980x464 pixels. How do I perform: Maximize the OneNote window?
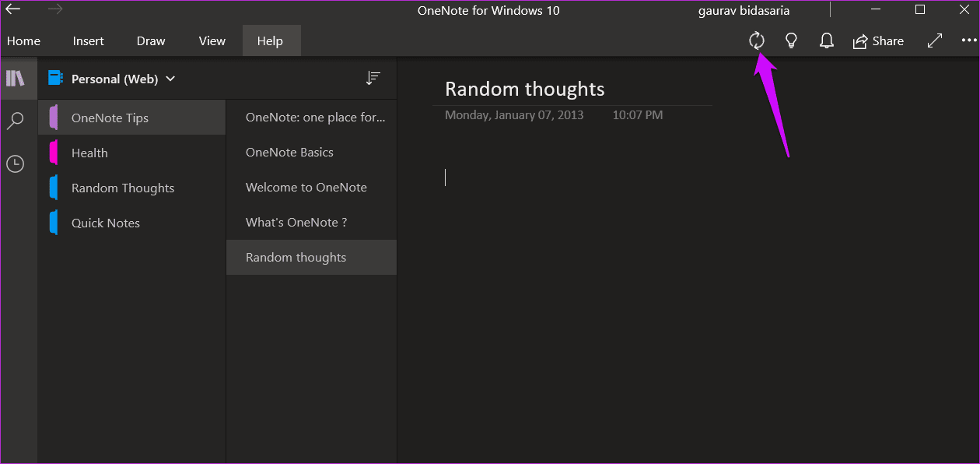(920, 10)
